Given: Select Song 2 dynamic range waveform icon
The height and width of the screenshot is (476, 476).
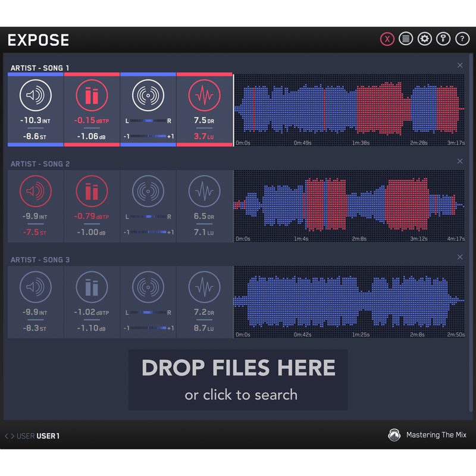Looking at the screenshot, I should 204,191.
